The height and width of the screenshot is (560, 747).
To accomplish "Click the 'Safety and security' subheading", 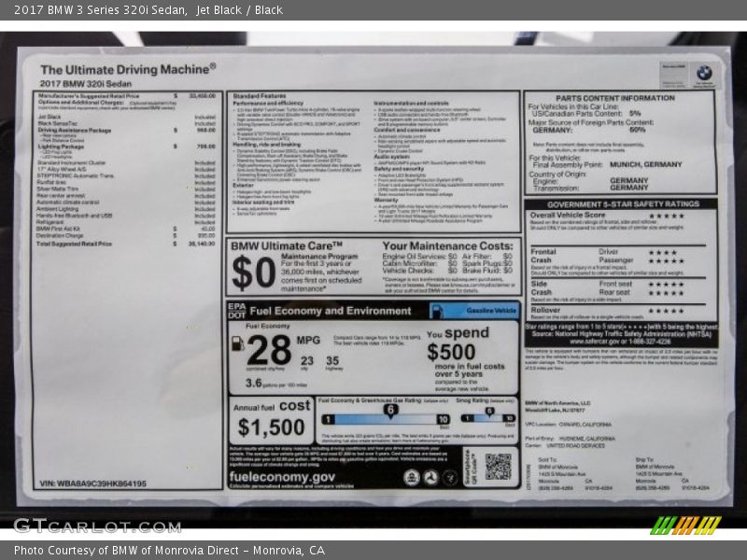I will point(399,169).
